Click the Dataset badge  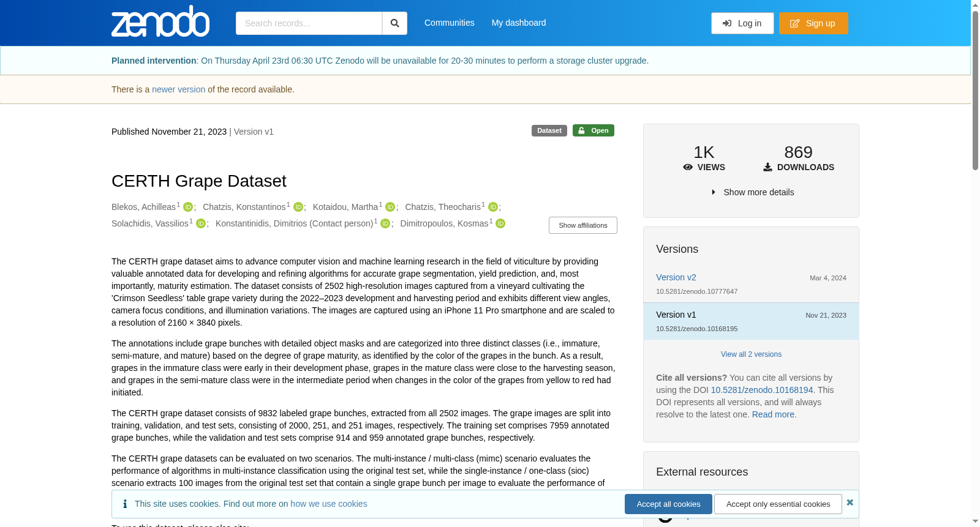click(x=549, y=130)
